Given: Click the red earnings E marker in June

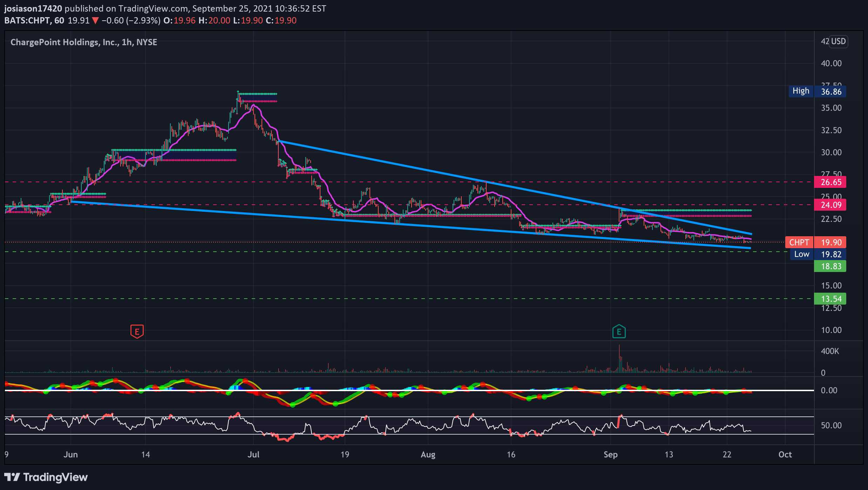Looking at the screenshot, I should tap(137, 331).
